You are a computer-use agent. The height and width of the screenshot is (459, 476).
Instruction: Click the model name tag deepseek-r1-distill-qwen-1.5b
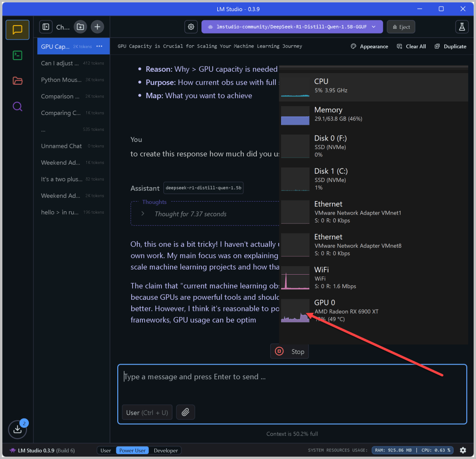tap(203, 188)
